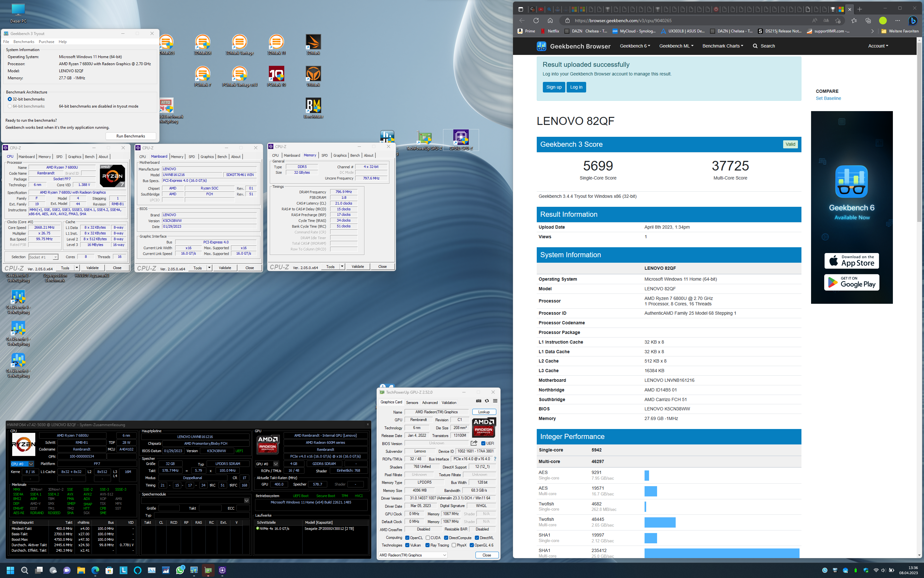Click the GPU-Z BIOS export share icon
Viewport: 924px width, 578px height.
pyautogui.click(x=474, y=443)
